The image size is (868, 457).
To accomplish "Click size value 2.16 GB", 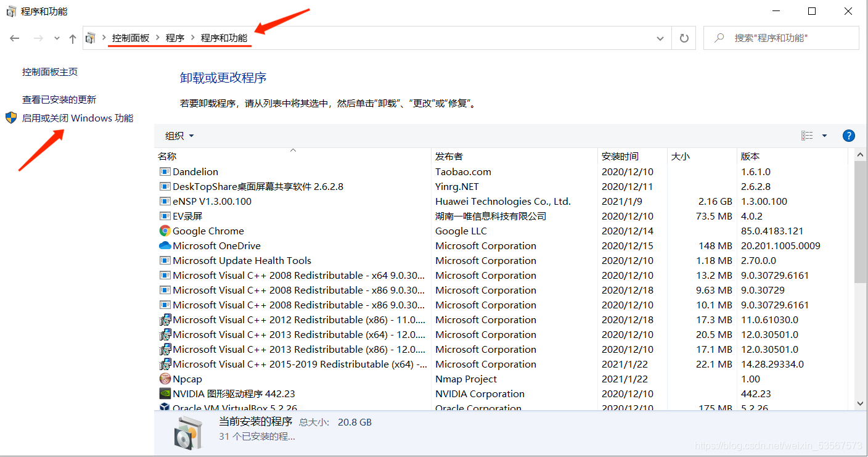I will 715,201.
